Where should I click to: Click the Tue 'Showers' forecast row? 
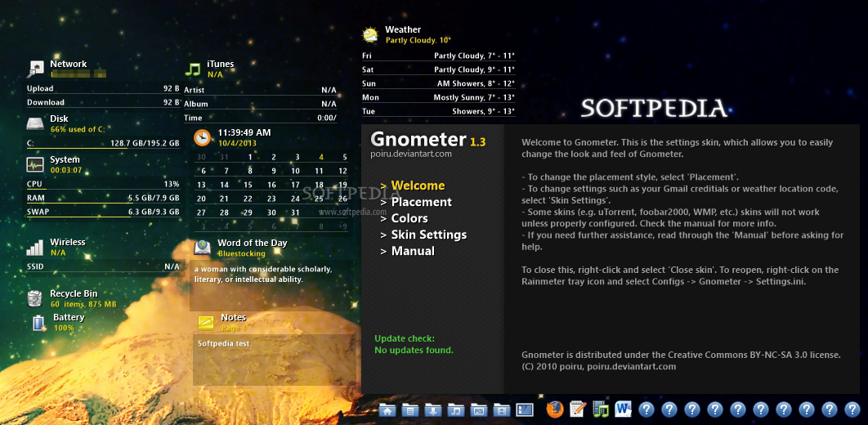(438, 111)
